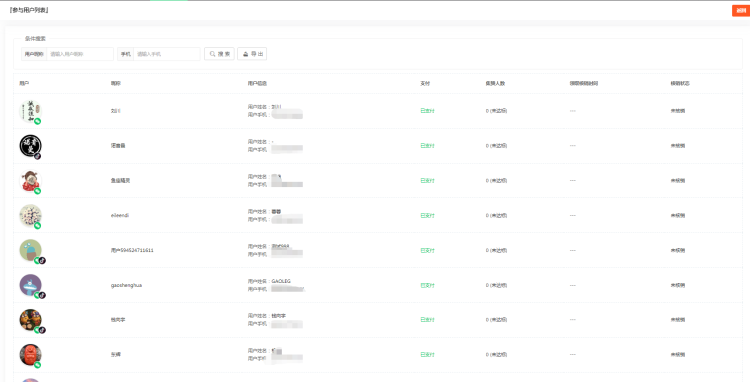Screen dimensions: 750x382
Task: Click redemption status in 用户594534711611 row
Action: click(x=678, y=251)
